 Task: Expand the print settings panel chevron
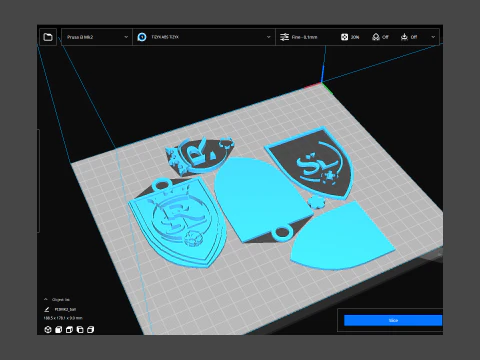(433, 37)
